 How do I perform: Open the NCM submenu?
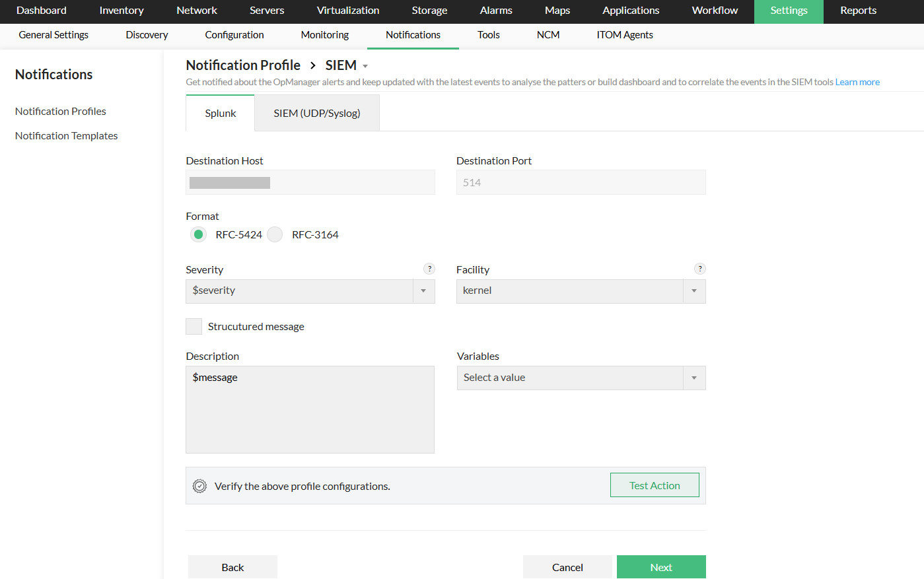pos(548,35)
